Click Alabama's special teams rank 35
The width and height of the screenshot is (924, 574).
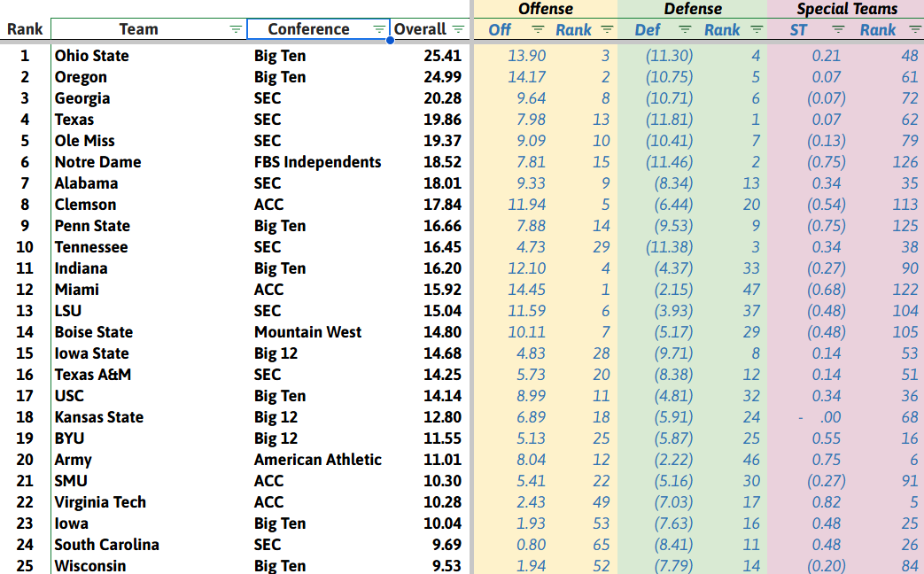click(910, 183)
